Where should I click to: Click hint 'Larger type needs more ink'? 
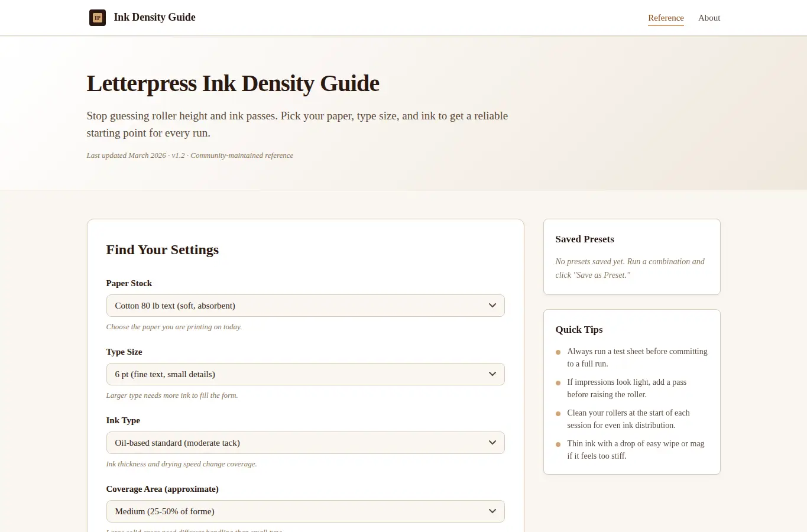point(172,395)
